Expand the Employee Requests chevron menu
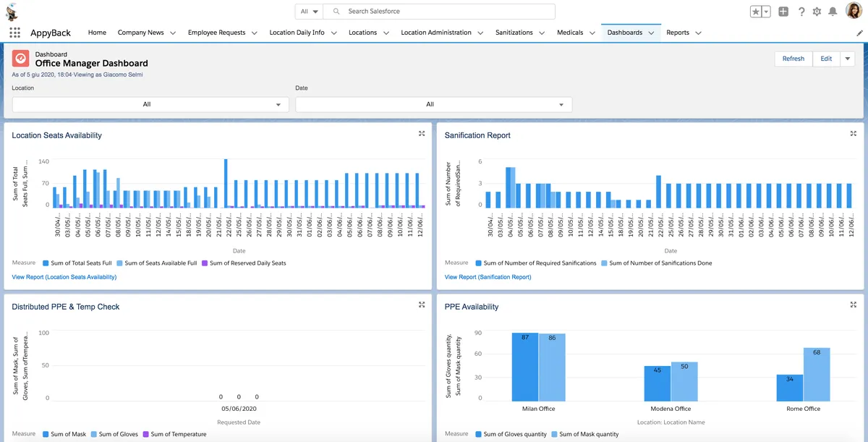This screenshot has height=442, width=868. point(255,33)
